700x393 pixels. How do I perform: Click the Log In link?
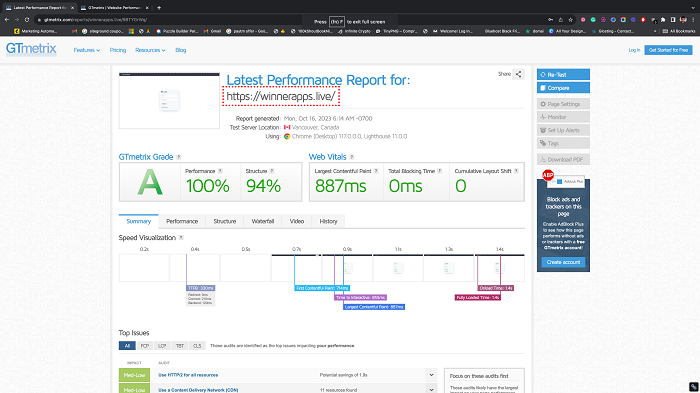tap(634, 50)
